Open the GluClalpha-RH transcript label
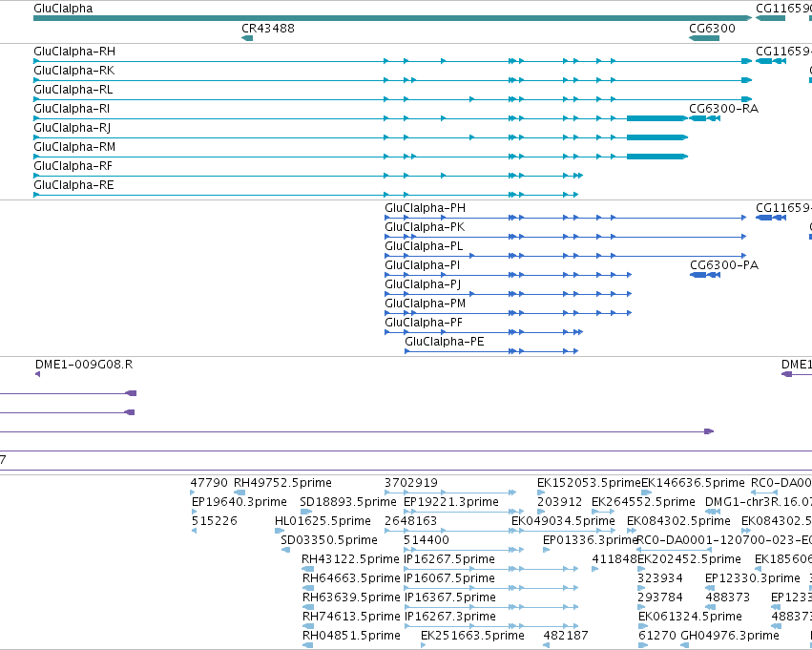The width and height of the screenshot is (812, 650). pyautogui.click(x=74, y=52)
